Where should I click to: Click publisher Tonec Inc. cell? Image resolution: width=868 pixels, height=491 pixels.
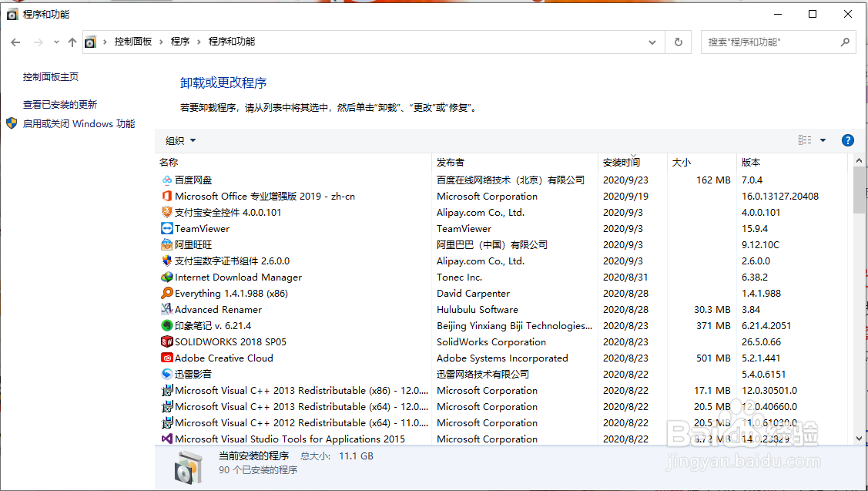coord(459,277)
